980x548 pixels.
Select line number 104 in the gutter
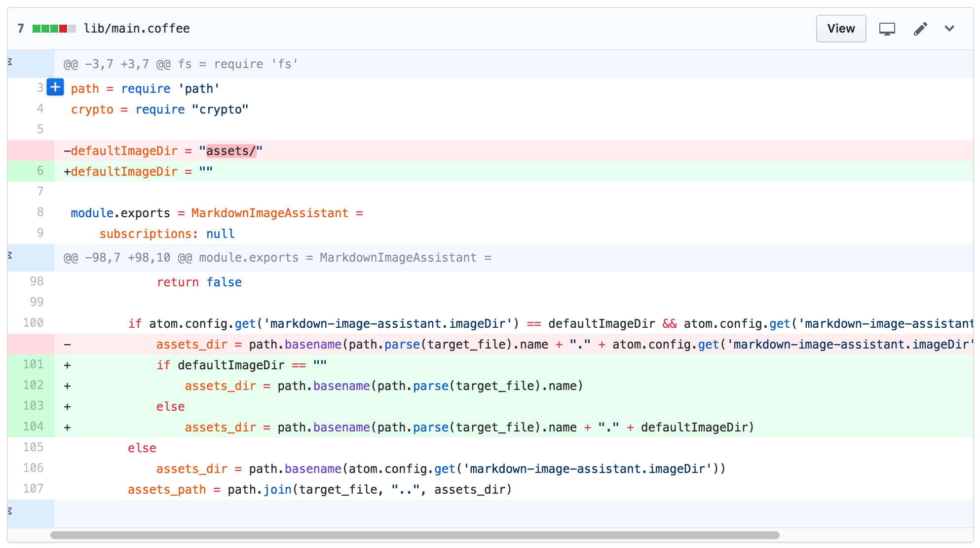tap(33, 427)
